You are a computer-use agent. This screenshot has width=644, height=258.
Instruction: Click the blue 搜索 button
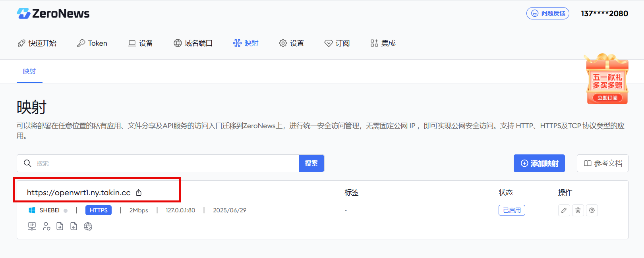tap(311, 164)
